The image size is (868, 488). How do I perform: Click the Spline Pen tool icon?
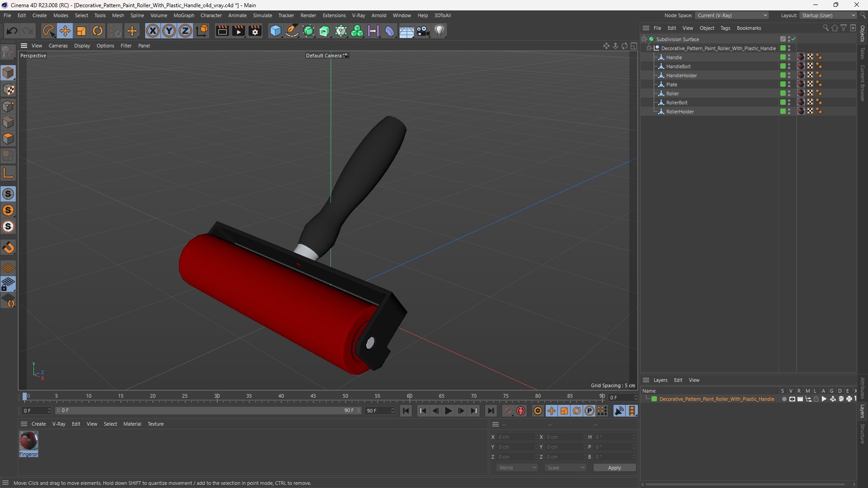(x=292, y=31)
